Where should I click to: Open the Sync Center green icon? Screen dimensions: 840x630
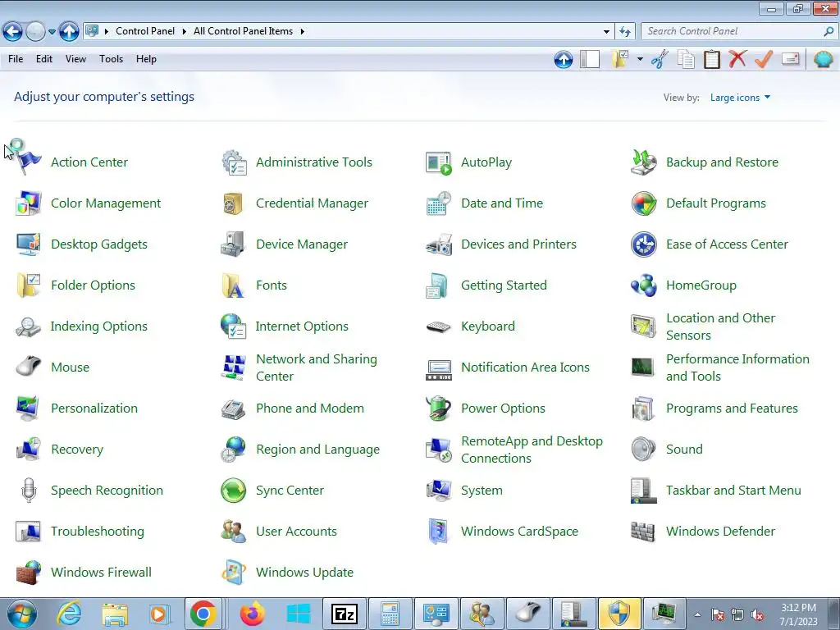(233, 491)
